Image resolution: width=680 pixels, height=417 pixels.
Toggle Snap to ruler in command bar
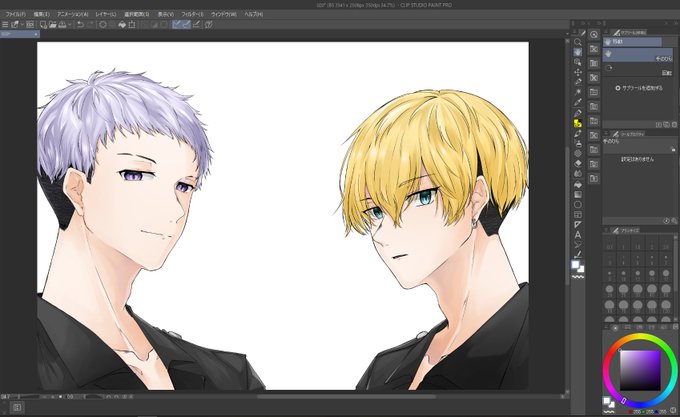click(x=176, y=25)
